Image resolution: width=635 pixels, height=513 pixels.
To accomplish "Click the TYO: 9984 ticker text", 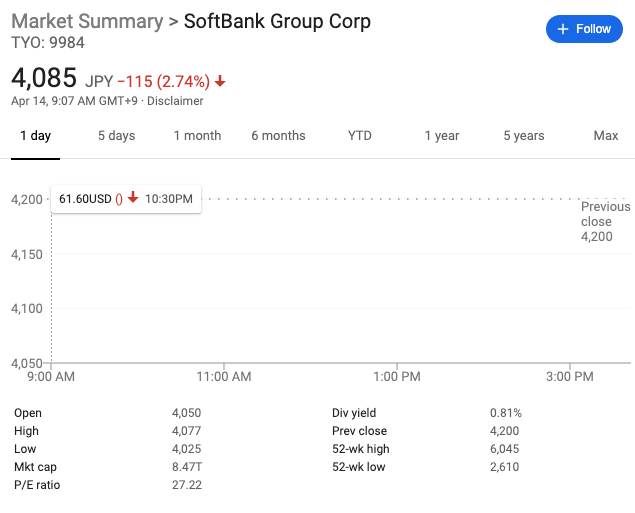I will (x=48, y=43).
